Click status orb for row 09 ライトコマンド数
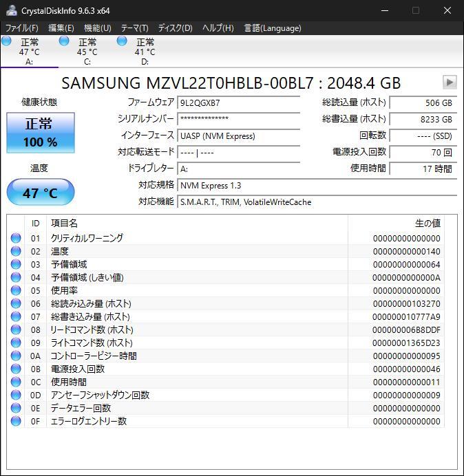This screenshot has width=464, height=476. tap(16, 343)
